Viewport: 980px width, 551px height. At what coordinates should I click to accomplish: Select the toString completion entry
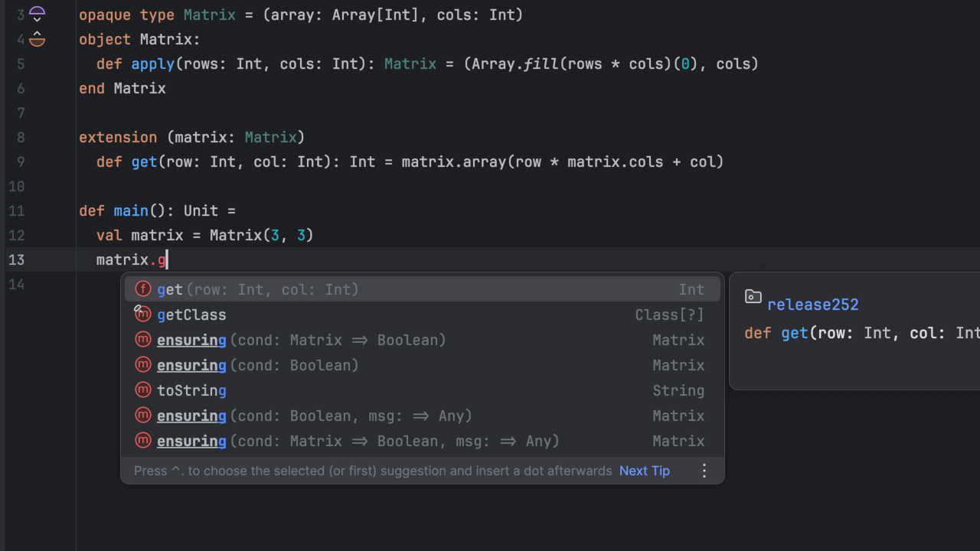point(191,390)
